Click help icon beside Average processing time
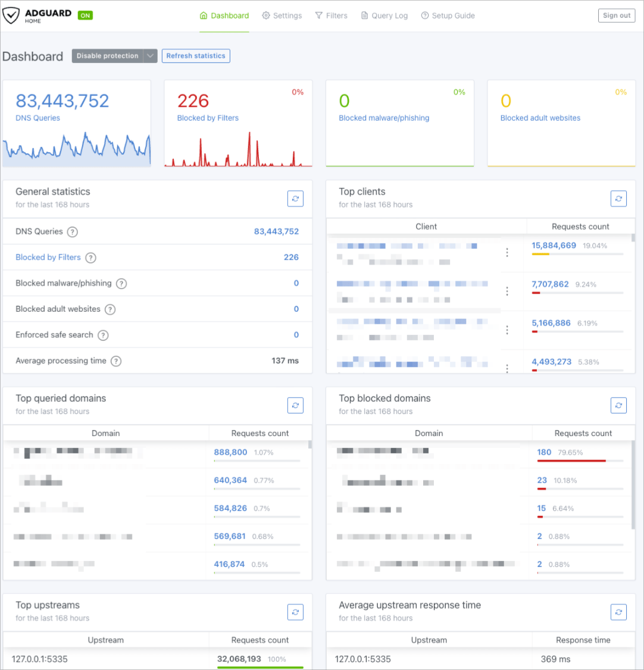644x670 pixels. [116, 361]
